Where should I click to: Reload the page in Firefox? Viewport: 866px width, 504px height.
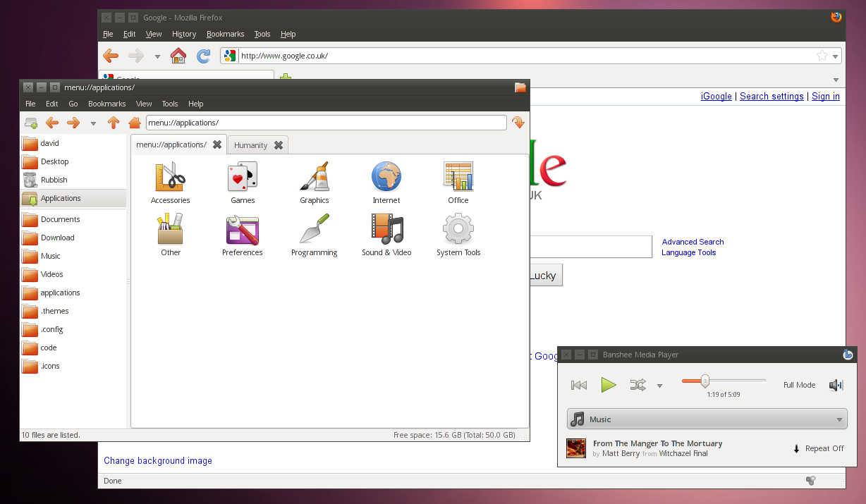click(203, 56)
